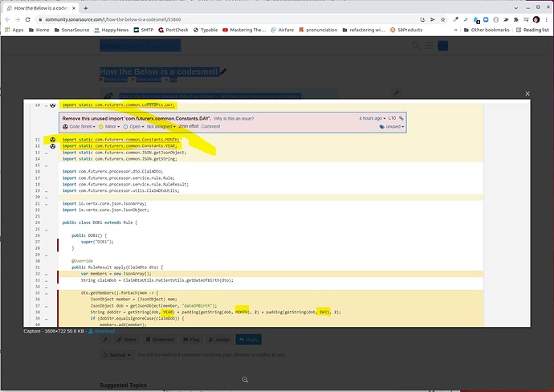Viewport: 554px width, 392px height.
Task: Open the Happy News bookmark
Action: (x=112, y=30)
